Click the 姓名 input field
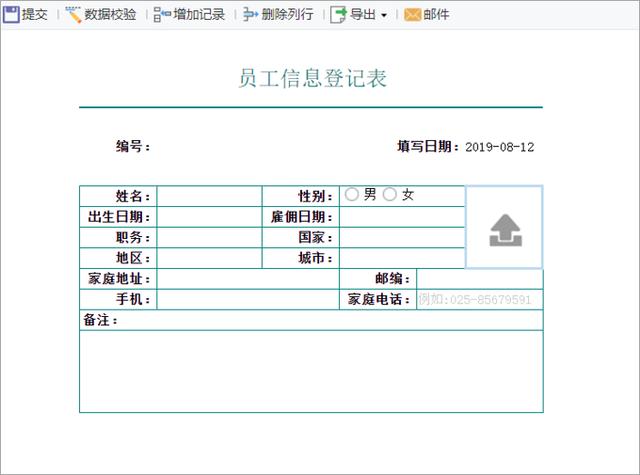Screen dimensions: 640x475 point(209,196)
